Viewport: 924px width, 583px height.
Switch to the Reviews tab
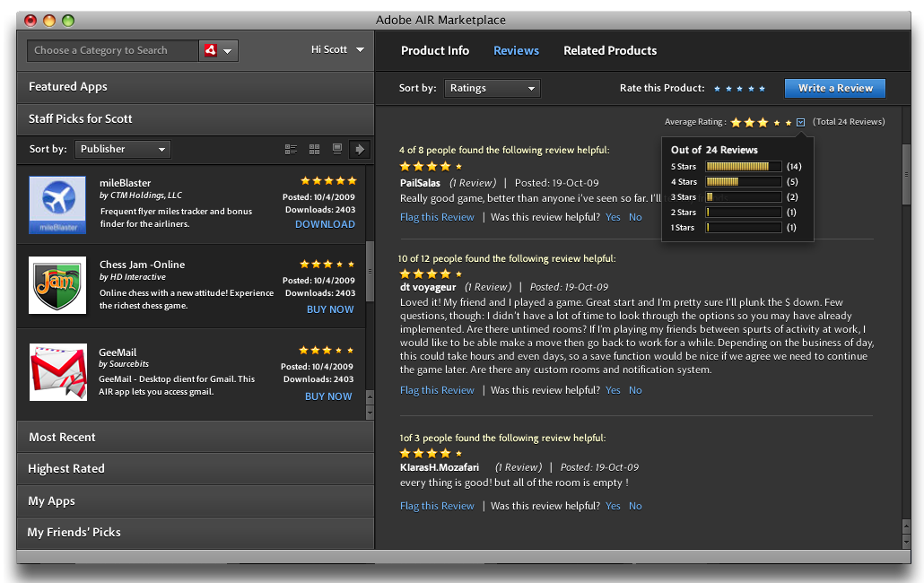tap(516, 50)
